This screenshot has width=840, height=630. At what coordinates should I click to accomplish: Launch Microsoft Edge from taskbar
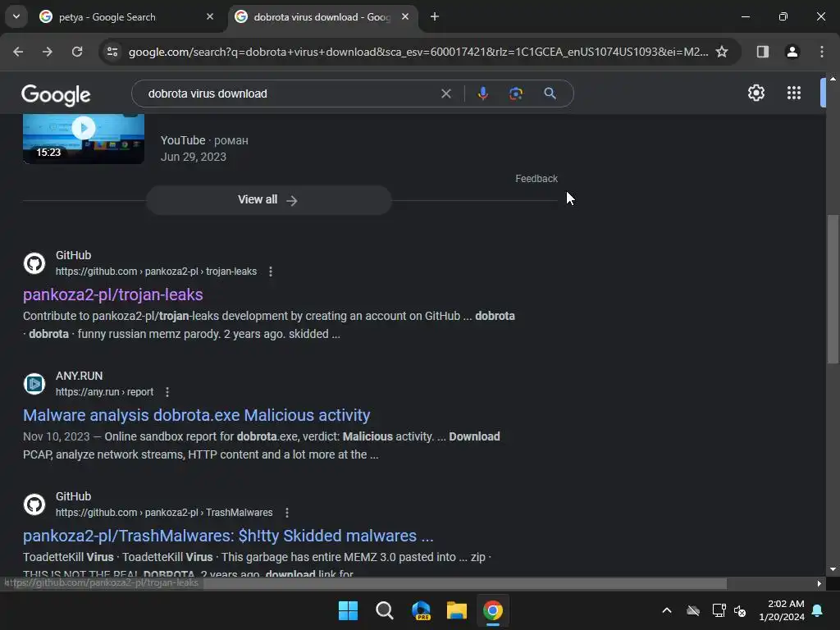421,610
